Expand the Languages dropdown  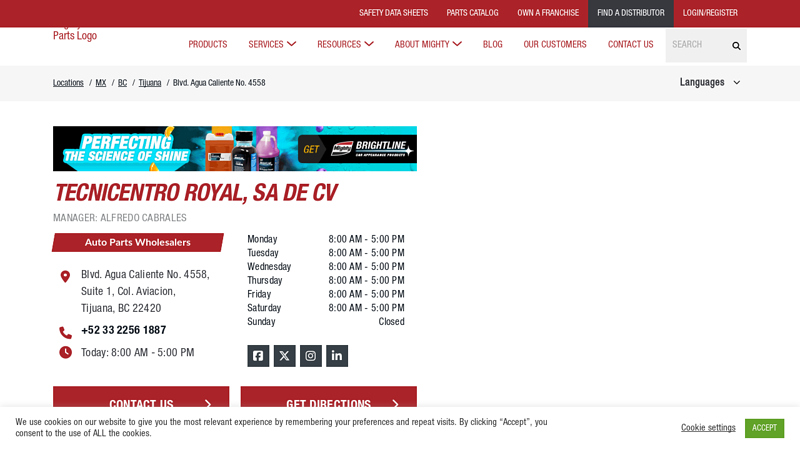coord(709,82)
